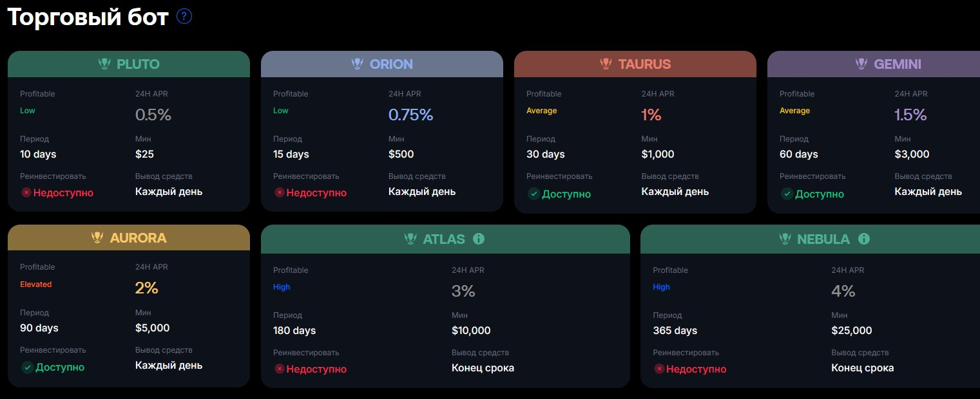Viewport: 980px width, 399px height.
Task: Select the ORION bot header
Action: coord(390,64)
